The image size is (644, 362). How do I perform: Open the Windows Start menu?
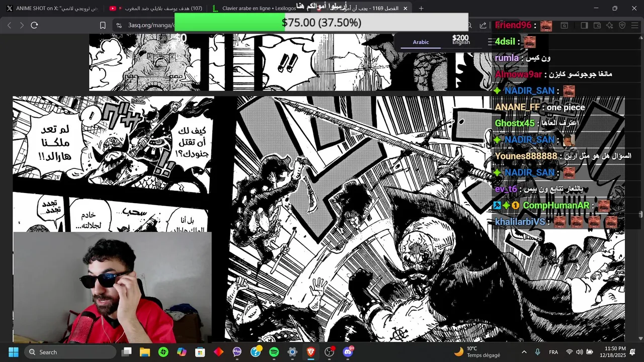click(x=14, y=352)
